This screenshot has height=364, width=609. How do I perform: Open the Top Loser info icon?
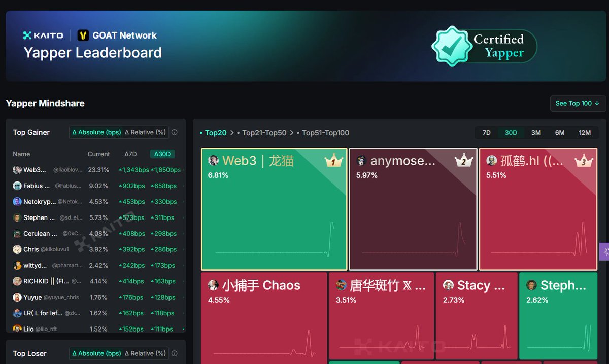click(x=175, y=353)
